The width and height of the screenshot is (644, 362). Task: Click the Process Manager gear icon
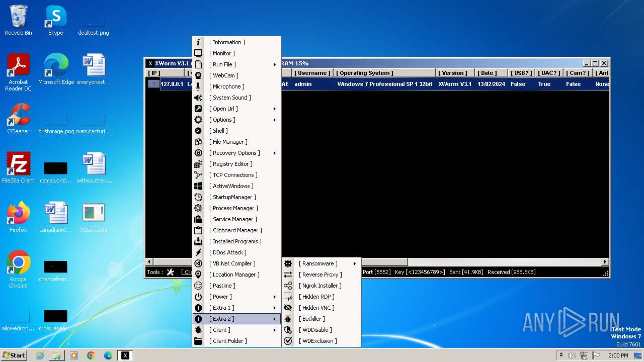[x=198, y=208]
